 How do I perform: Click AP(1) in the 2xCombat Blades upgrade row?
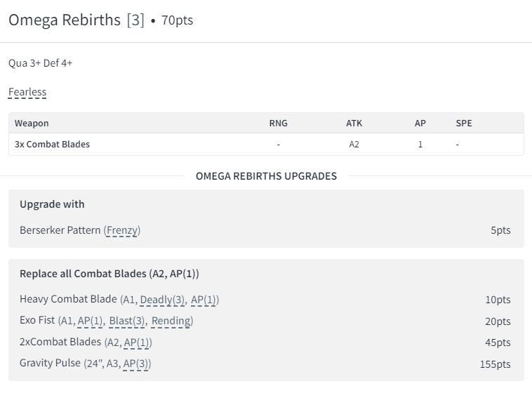(x=137, y=343)
